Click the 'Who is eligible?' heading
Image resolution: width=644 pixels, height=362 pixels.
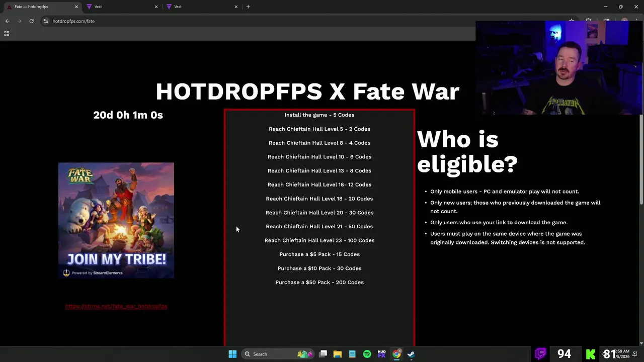click(467, 152)
